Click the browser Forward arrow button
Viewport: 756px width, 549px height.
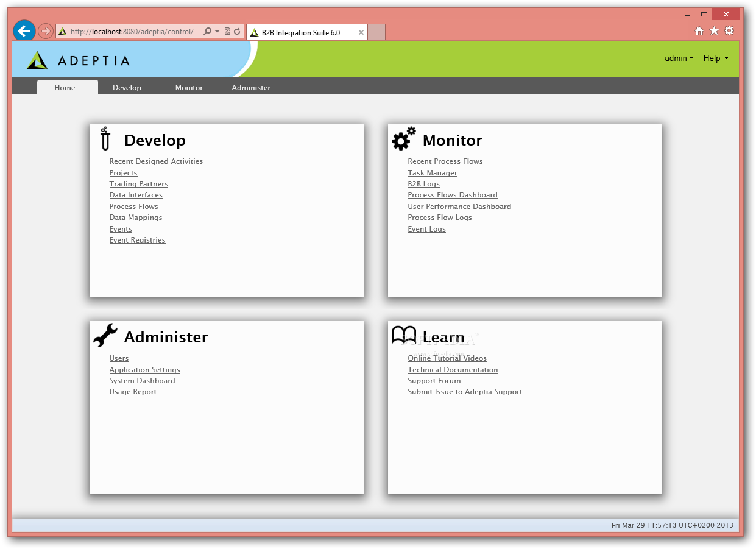(46, 31)
